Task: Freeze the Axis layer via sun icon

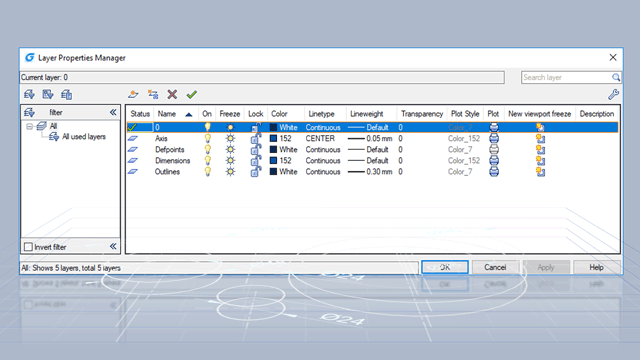Action: coord(230,138)
